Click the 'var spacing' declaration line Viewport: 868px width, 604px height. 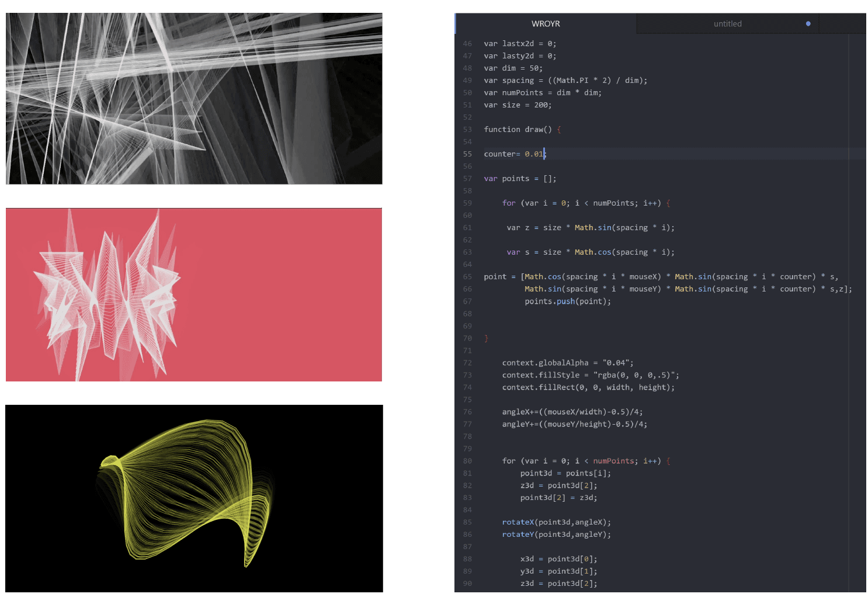(x=565, y=81)
